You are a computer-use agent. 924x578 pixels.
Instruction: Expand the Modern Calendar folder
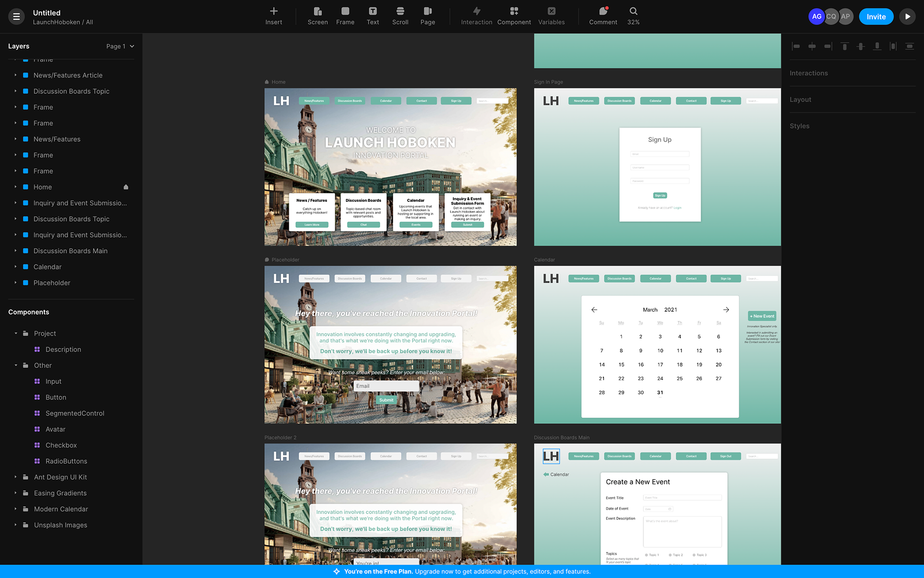click(x=16, y=509)
